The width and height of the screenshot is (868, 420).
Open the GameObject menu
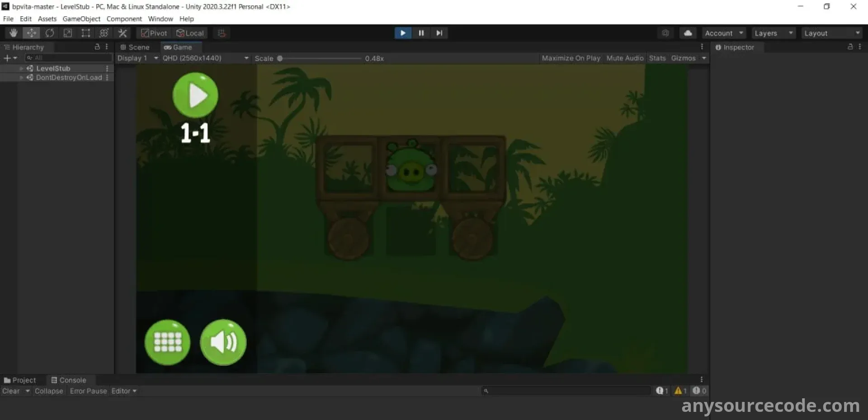pyautogui.click(x=81, y=19)
